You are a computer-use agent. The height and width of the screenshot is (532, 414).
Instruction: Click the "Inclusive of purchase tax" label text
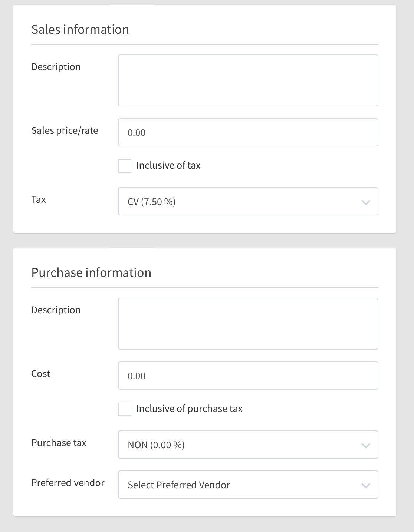189,409
